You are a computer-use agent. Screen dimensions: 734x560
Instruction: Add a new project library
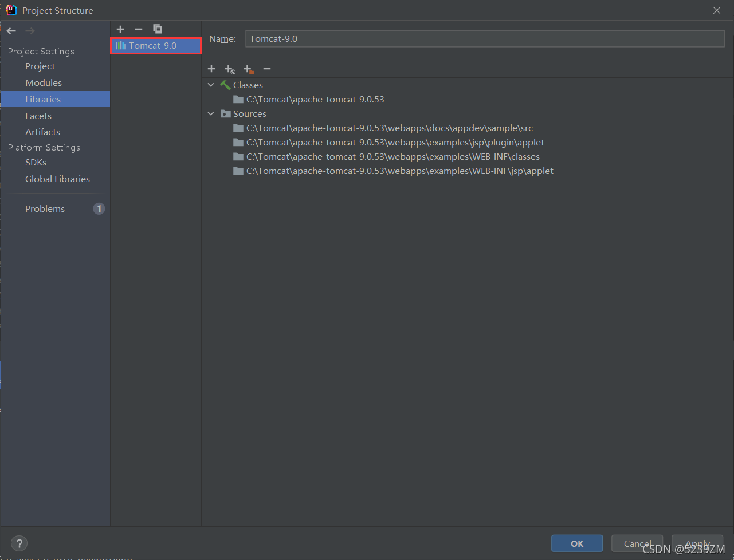pyautogui.click(x=120, y=29)
